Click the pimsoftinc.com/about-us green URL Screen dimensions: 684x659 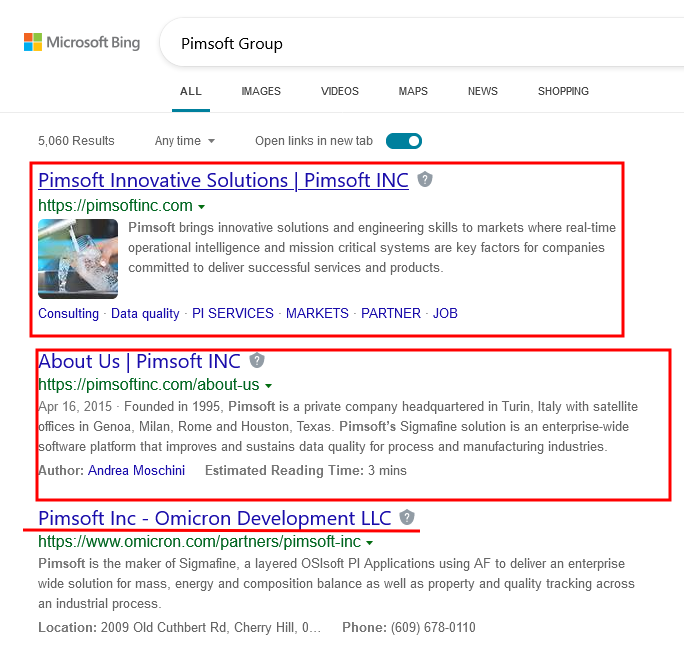pos(149,385)
